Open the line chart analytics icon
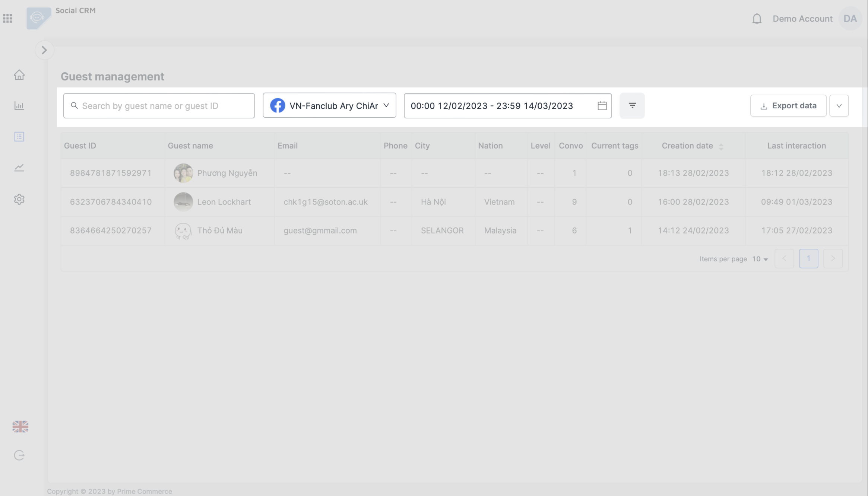Image resolution: width=868 pixels, height=496 pixels. point(19,168)
